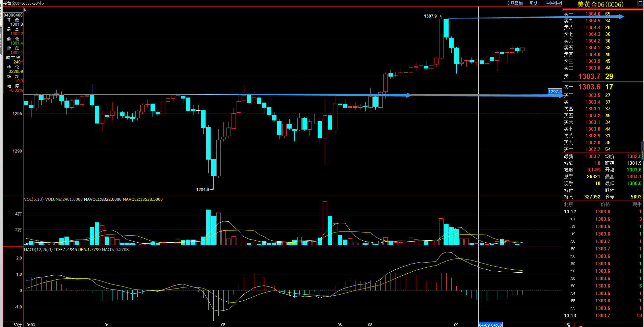Click the maximize icon on quote panel
This screenshot has width=644, height=327.
pyautogui.click(x=640, y=3)
